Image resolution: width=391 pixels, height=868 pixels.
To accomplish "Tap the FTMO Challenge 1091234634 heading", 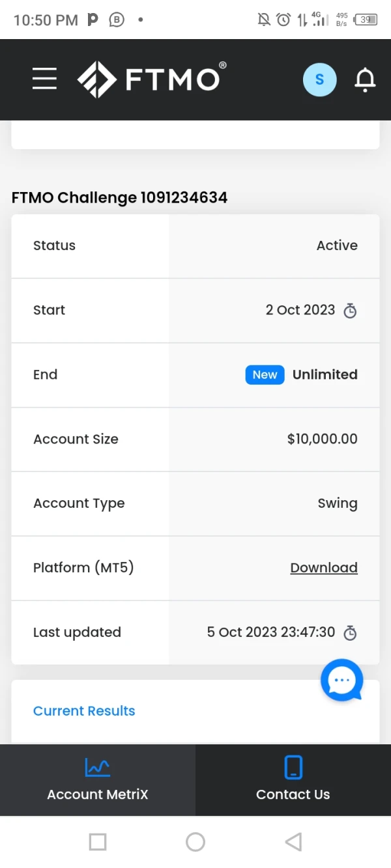I will 119,197.
